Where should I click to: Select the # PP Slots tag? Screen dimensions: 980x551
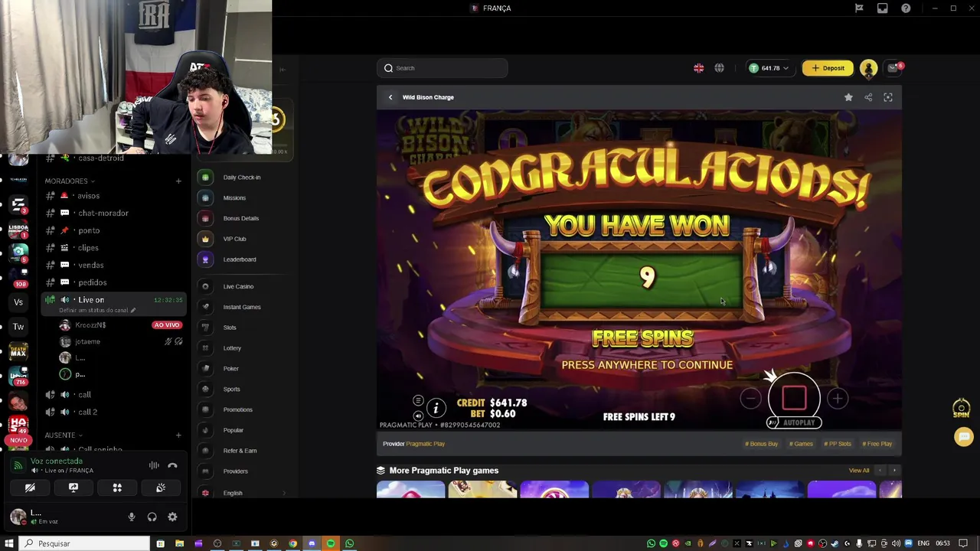coord(838,444)
